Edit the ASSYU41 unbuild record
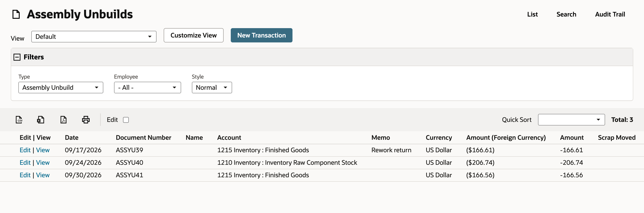 25,175
